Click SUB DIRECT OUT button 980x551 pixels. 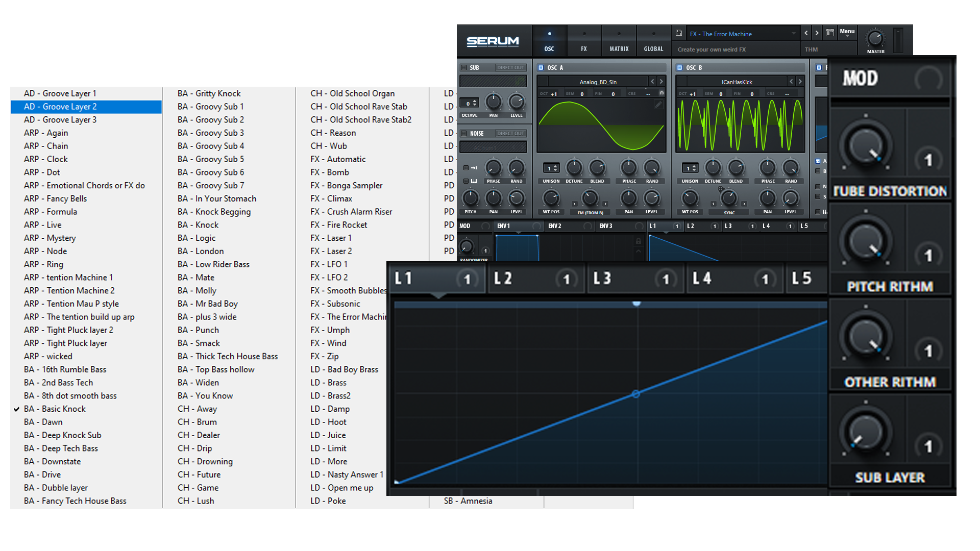click(510, 68)
